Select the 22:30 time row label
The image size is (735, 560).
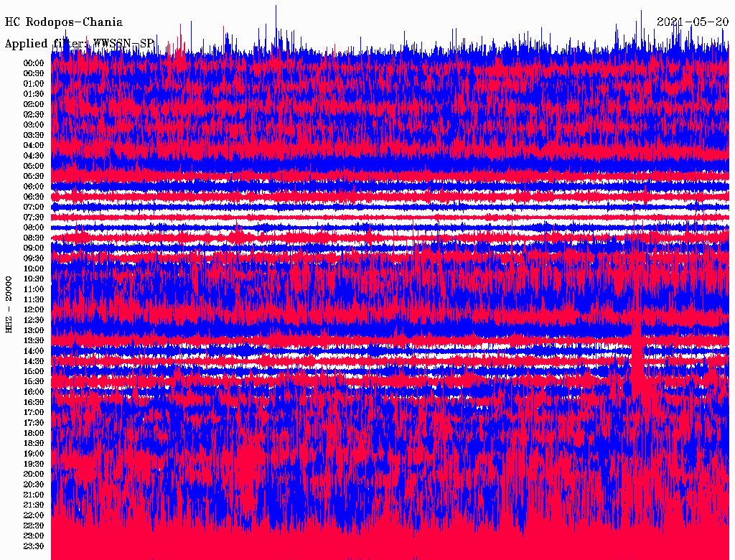pos(34,526)
